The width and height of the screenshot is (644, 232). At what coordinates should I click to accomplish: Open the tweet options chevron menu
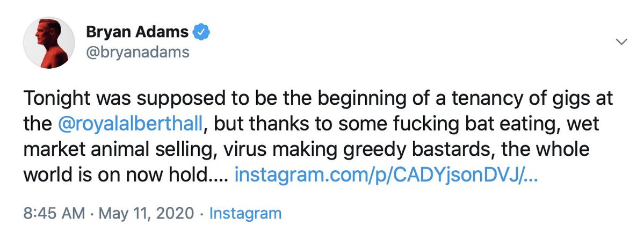621,42
